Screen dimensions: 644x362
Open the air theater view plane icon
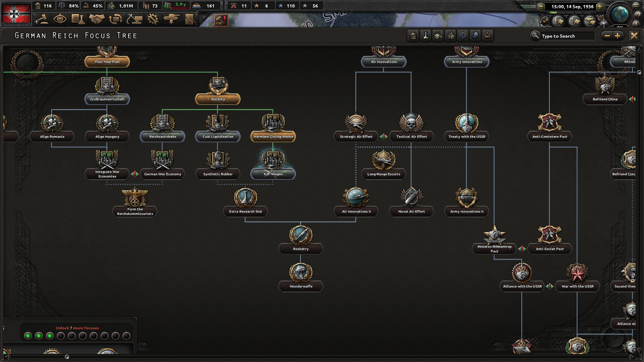pyautogui.click(x=589, y=21)
